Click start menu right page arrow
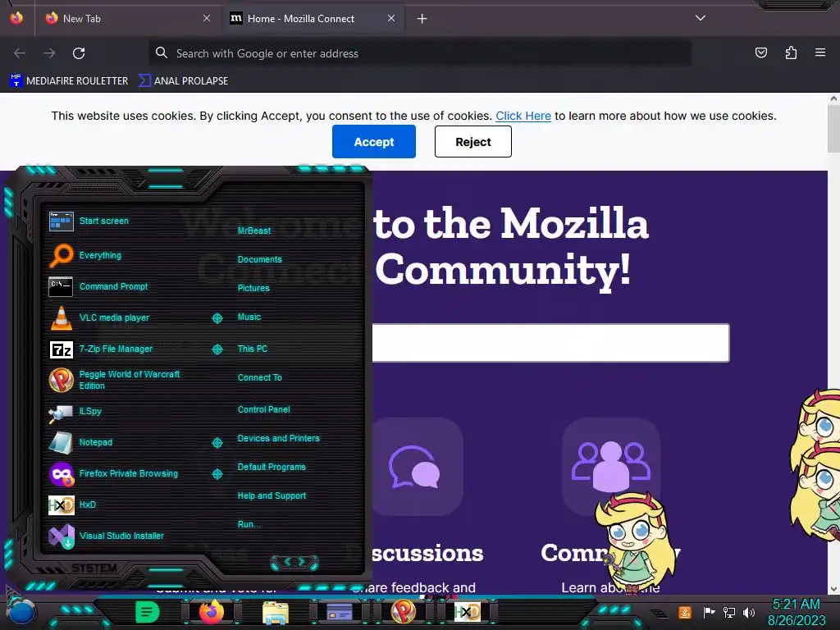840x630 pixels. [302, 561]
